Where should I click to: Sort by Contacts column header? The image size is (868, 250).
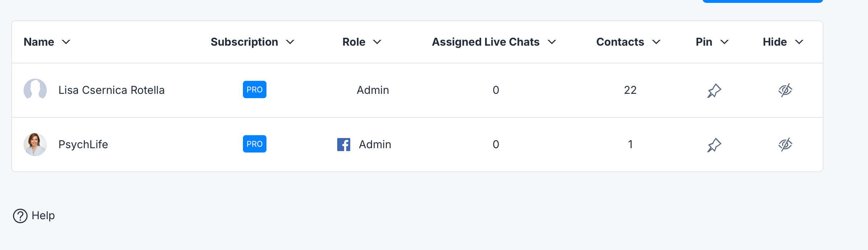click(x=620, y=42)
